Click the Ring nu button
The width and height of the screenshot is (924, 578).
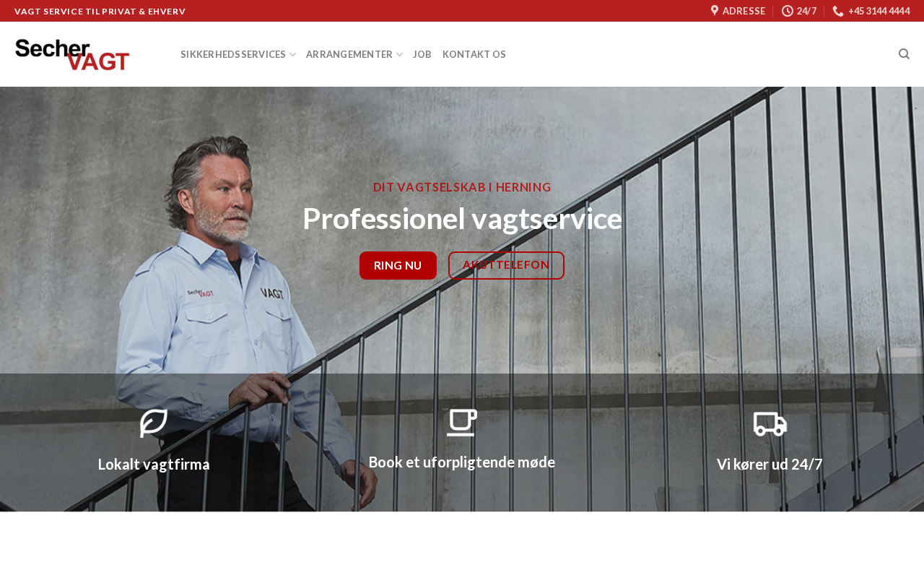398,265
